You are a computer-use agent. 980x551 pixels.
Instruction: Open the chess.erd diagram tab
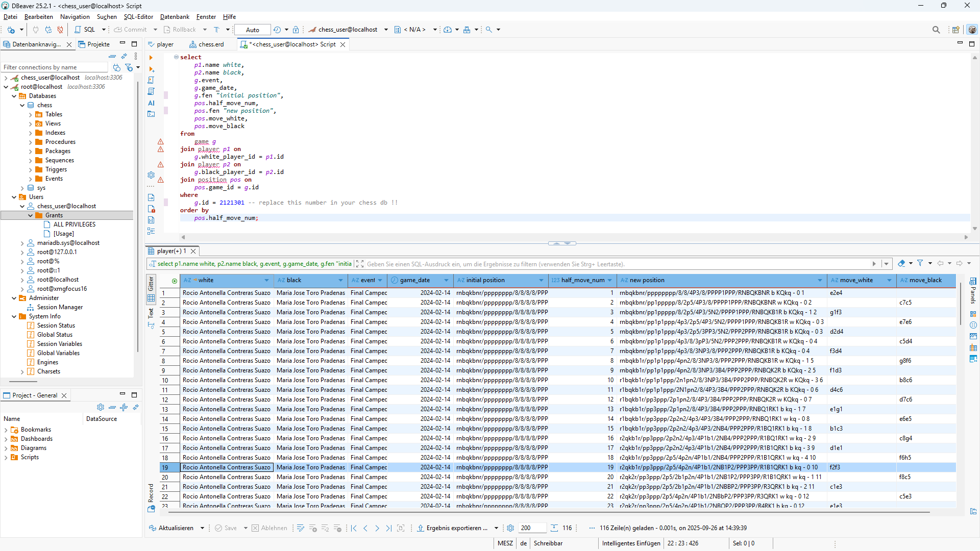[210, 44]
